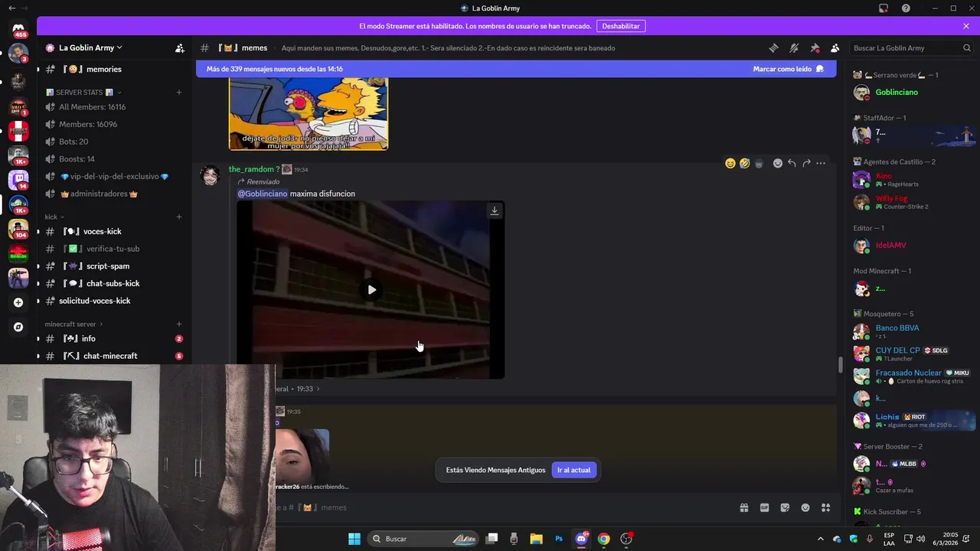980x551 pixels.
Task: React with rolling-on-floor laughing emoji
Action: click(x=744, y=163)
